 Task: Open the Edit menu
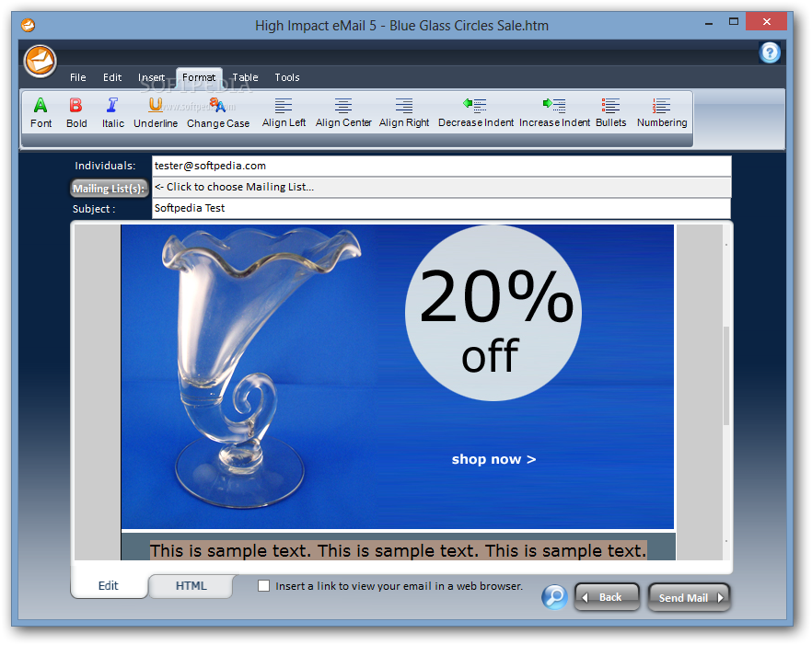pyautogui.click(x=112, y=77)
